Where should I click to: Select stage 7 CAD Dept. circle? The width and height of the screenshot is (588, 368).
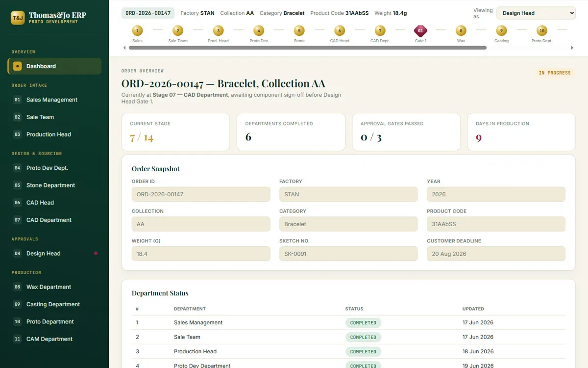[x=380, y=30]
